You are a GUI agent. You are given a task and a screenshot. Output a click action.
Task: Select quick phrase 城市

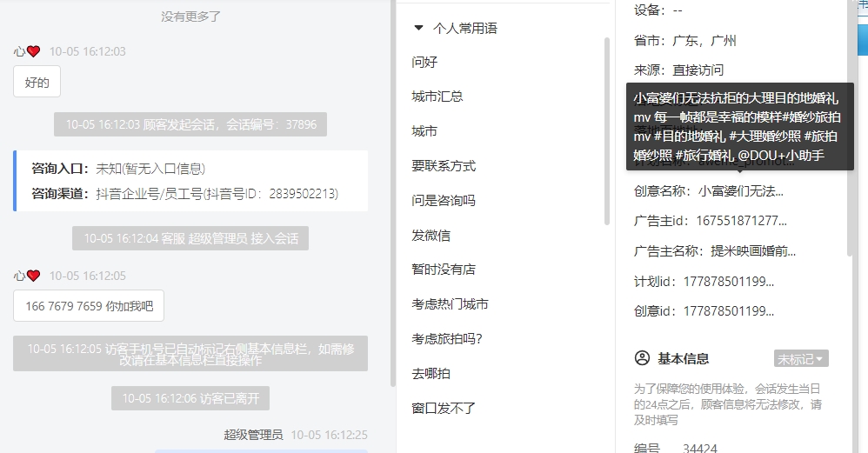click(424, 131)
